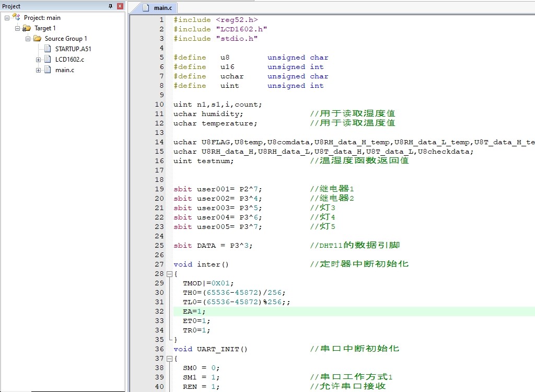Select main.c in the project tree
This screenshot has height=392, width=535.
tap(65, 70)
